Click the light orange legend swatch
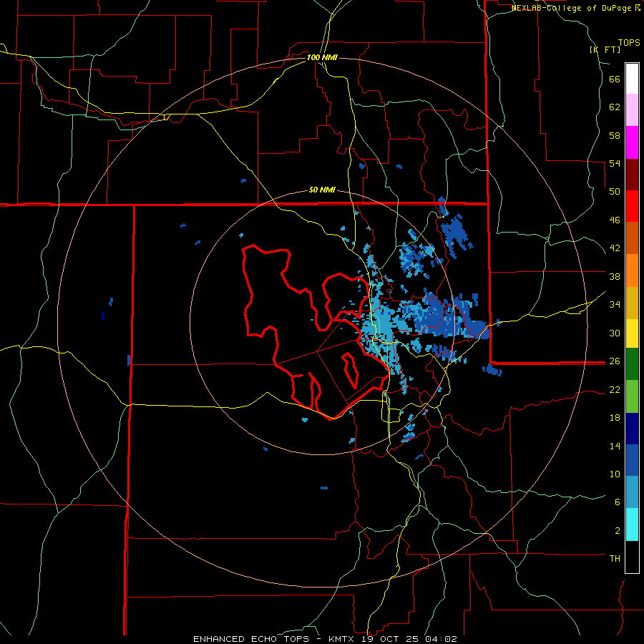 point(632,270)
